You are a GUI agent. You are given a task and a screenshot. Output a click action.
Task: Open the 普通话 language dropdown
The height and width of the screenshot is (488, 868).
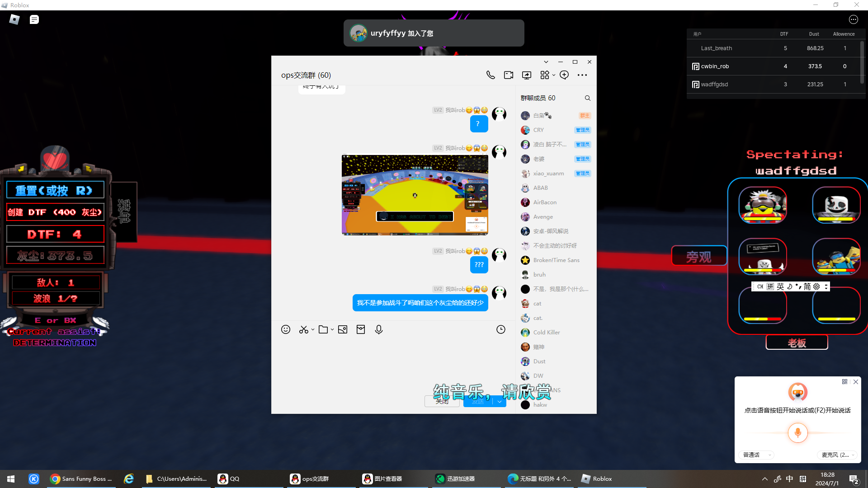point(756,455)
